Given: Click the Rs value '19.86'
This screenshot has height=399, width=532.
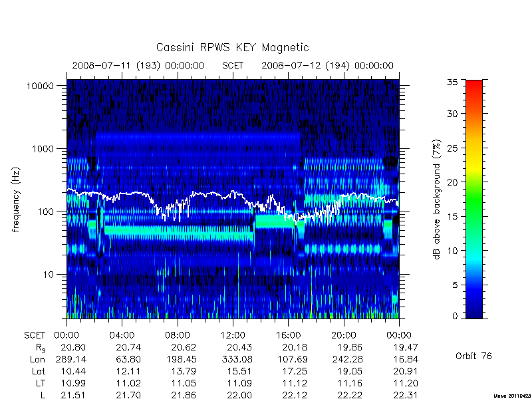Looking at the screenshot, I should pyautogui.click(x=350, y=347).
